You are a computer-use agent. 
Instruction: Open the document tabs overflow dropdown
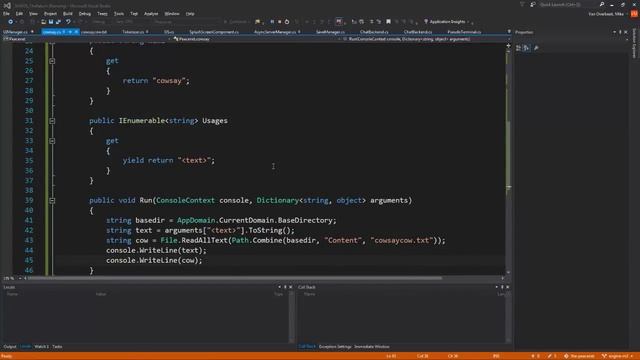[x=509, y=32]
